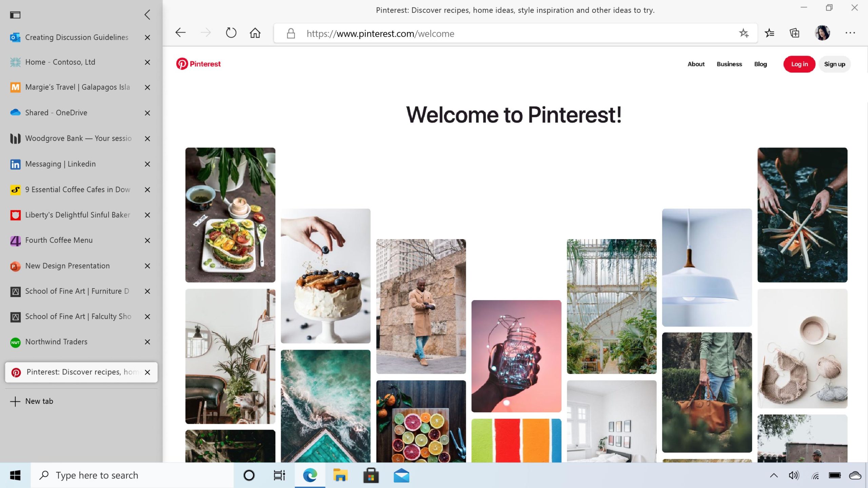This screenshot has height=488, width=868.
Task: Click the Log in button on Pinterest
Action: coord(799,64)
